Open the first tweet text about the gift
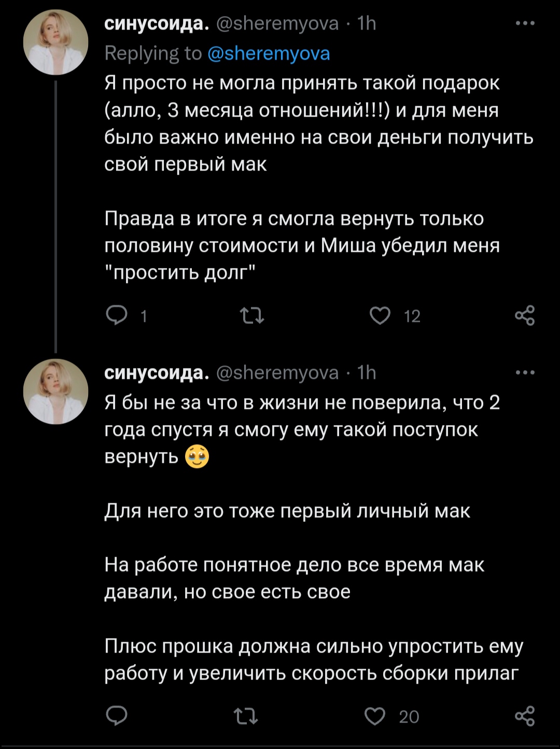 pos(311,124)
